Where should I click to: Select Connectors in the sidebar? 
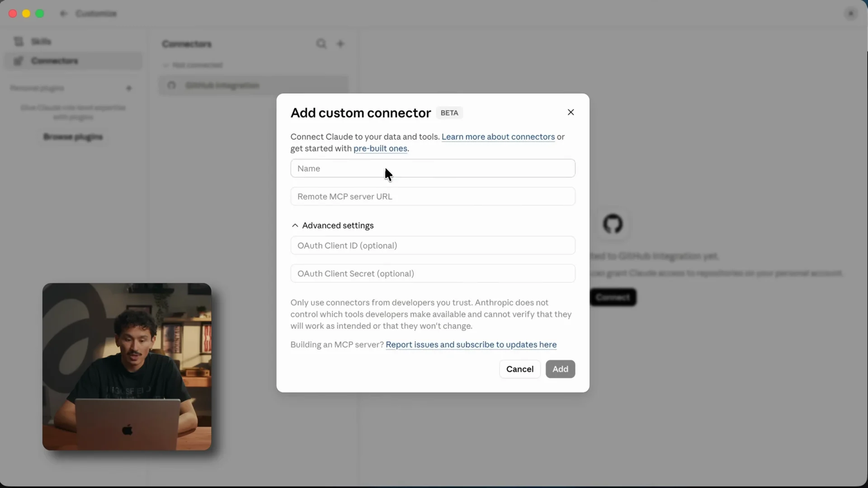(x=73, y=61)
